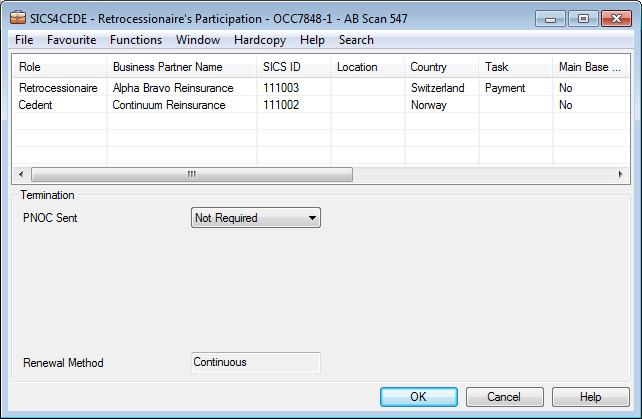
Task: Click the No value in the Retrocessionaire row
Action: click(565, 88)
